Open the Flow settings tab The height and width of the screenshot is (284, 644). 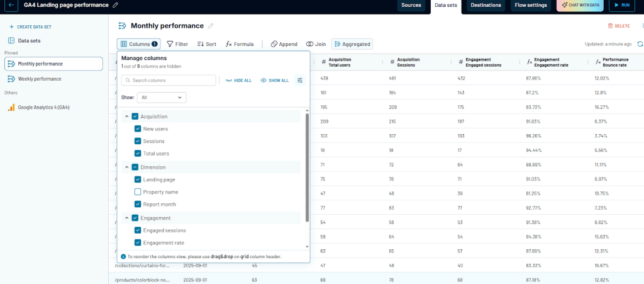(531, 5)
